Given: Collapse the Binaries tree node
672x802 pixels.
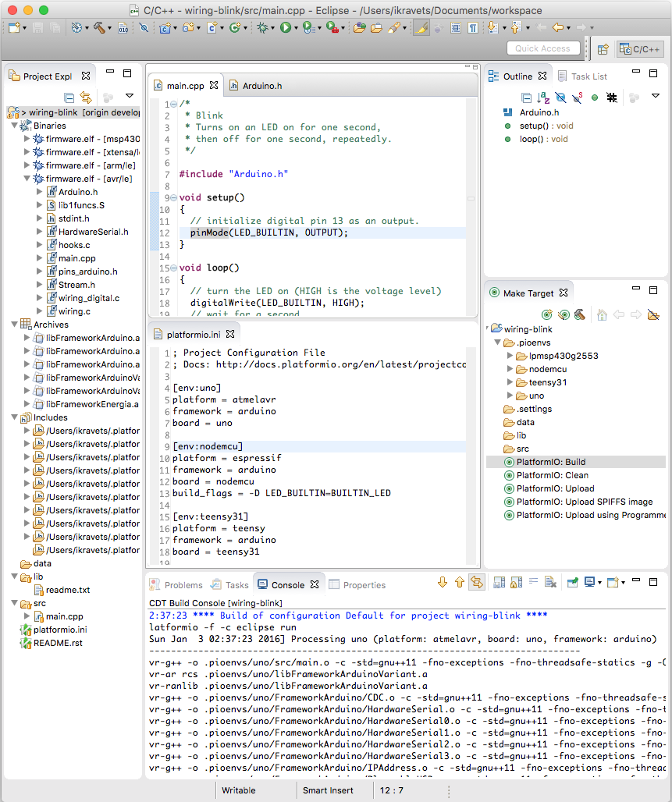Looking at the screenshot, I should point(14,126).
